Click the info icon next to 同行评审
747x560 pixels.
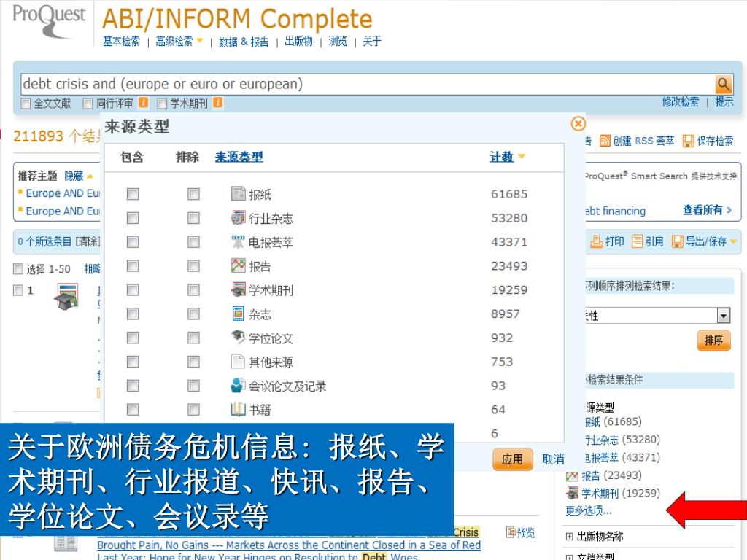(x=144, y=102)
